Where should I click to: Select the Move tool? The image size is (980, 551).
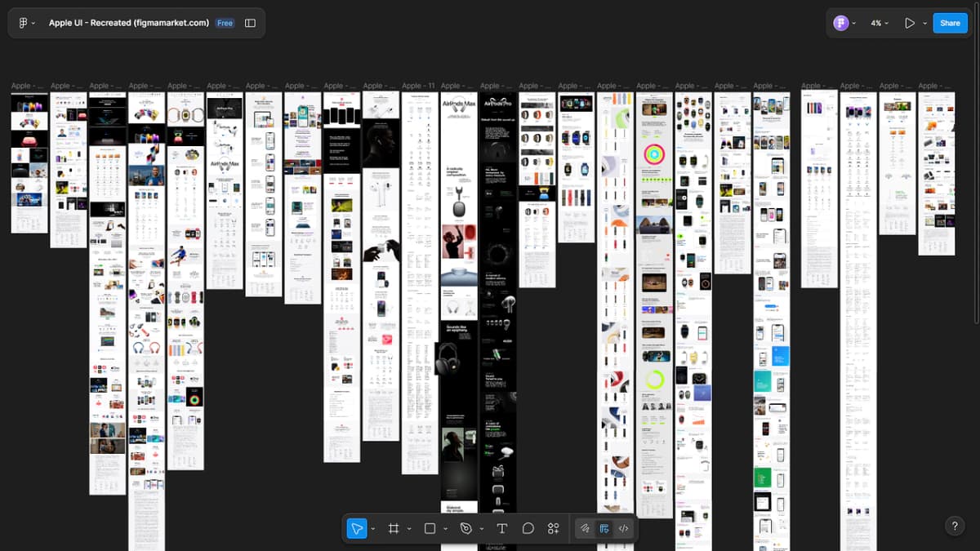click(x=357, y=529)
